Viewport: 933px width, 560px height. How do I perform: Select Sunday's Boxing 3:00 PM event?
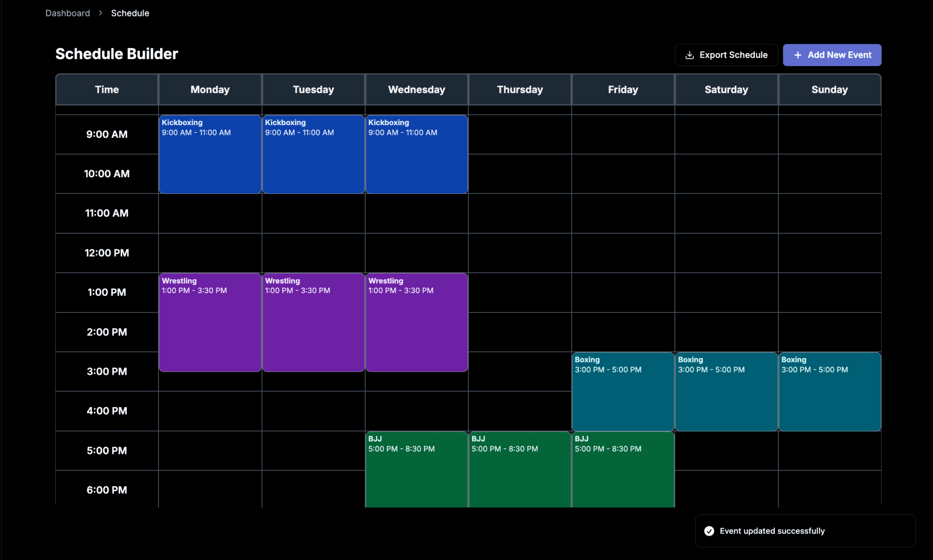830,392
